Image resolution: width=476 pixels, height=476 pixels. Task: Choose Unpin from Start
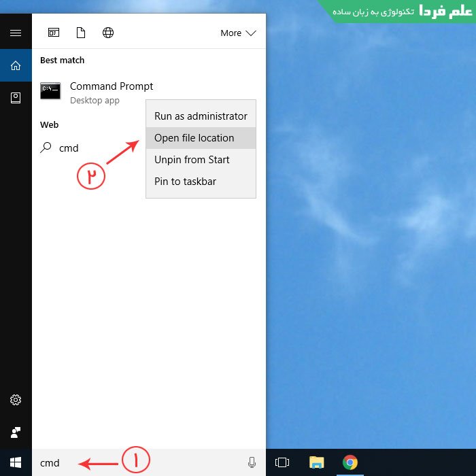[201, 160]
